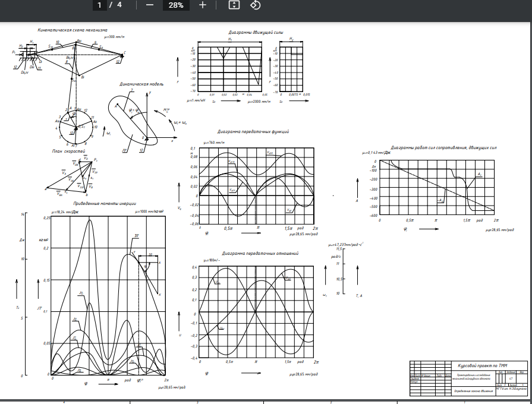Viewport: 532px width, 404px height.
Task: Select the current page number field
Action: tap(100, 5)
